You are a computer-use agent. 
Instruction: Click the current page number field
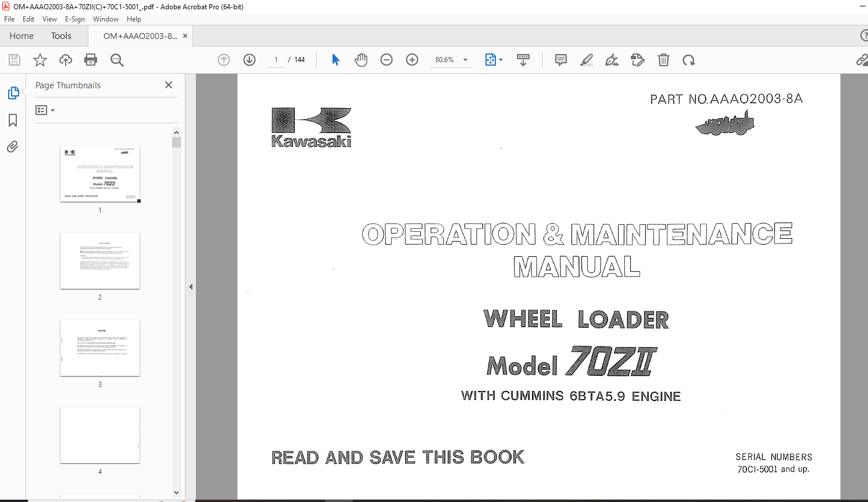coord(276,60)
